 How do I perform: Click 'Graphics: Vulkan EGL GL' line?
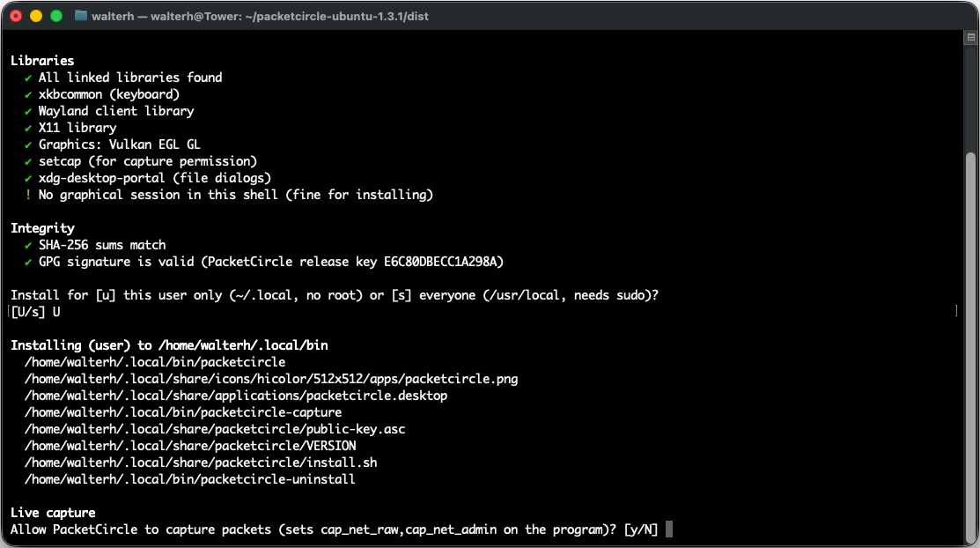120,144
